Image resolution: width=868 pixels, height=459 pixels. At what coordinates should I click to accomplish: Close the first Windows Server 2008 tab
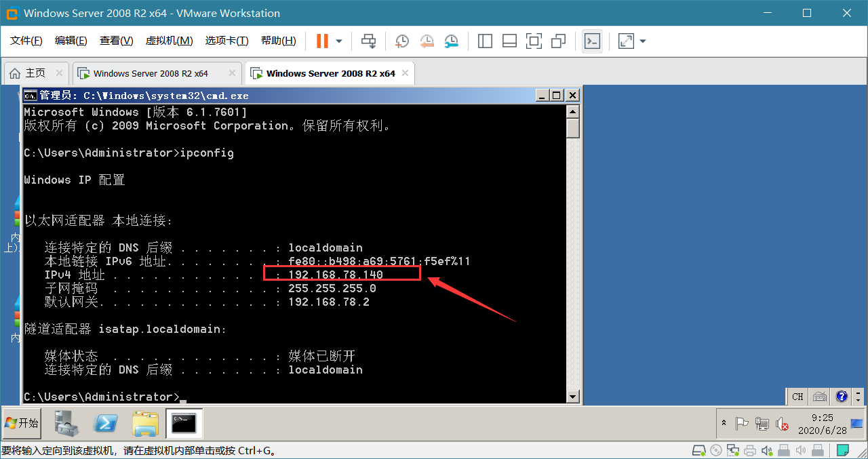pos(233,73)
